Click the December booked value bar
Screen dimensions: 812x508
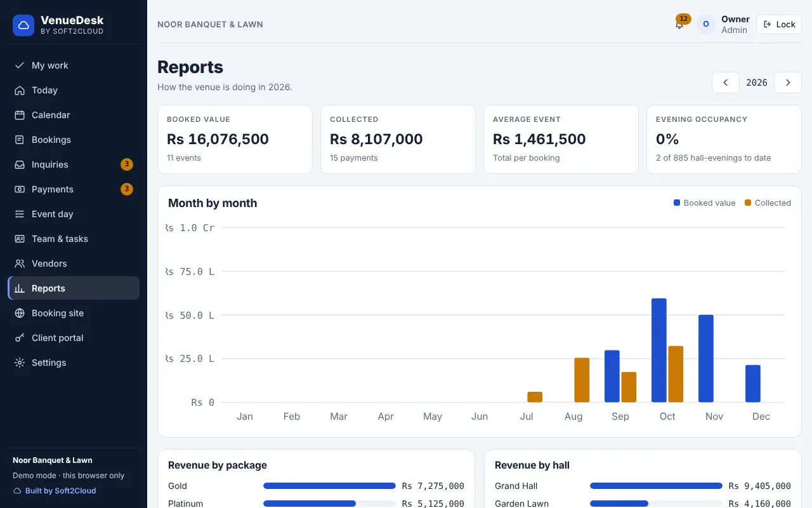click(753, 384)
